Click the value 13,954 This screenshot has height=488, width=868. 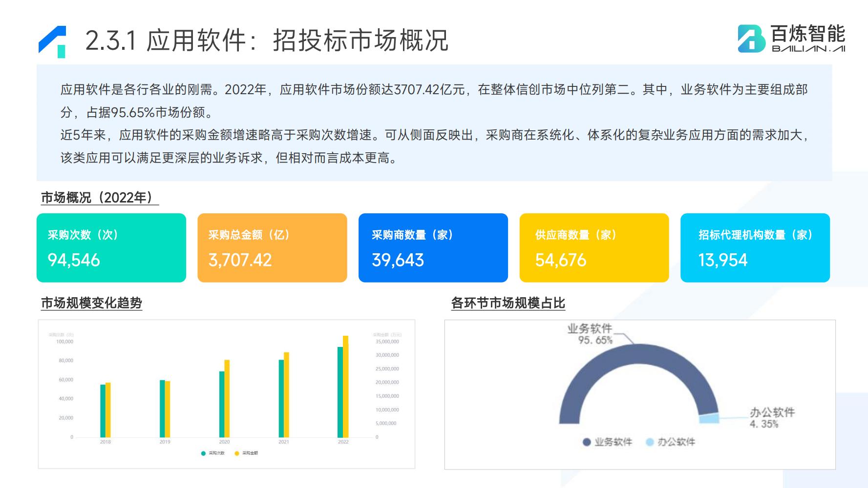[722, 260]
